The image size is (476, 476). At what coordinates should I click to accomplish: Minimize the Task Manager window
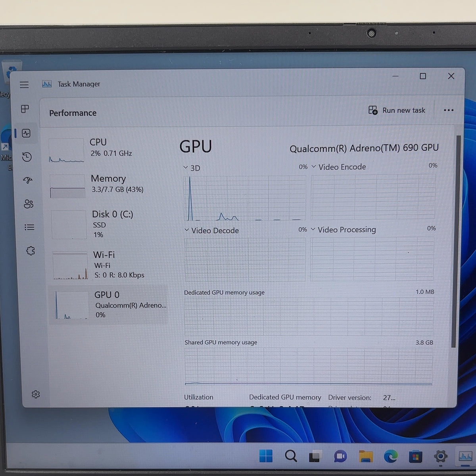(395, 76)
